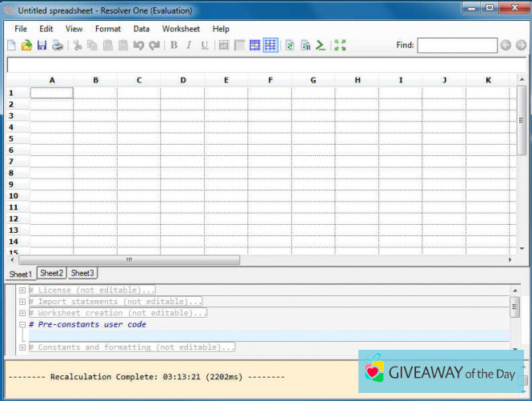Click the Find previous arrow button

(x=506, y=46)
